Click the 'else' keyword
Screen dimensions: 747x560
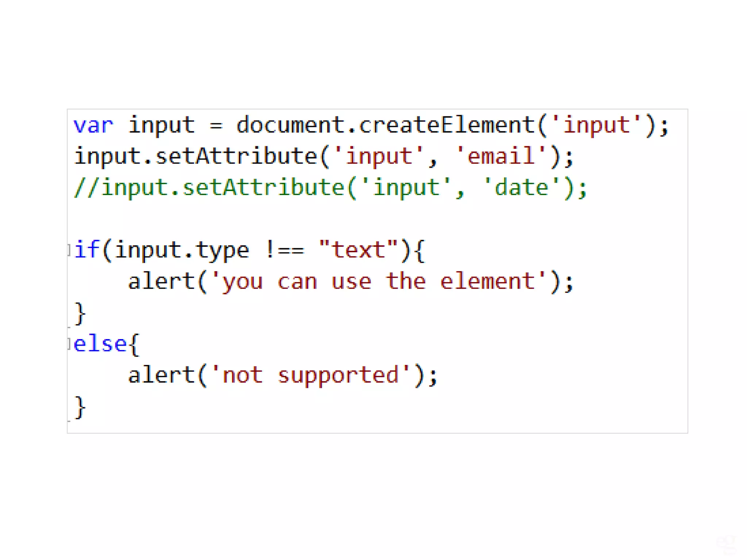tap(100, 344)
